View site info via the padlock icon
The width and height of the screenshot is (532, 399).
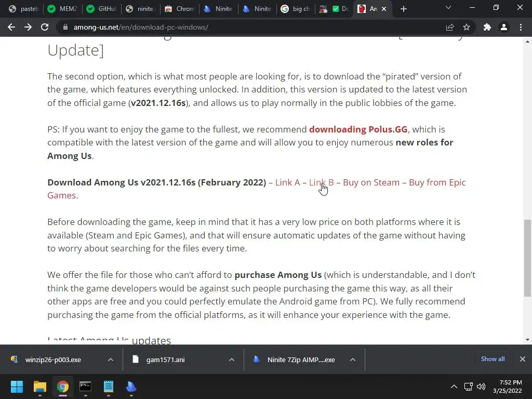coord(65,27)
